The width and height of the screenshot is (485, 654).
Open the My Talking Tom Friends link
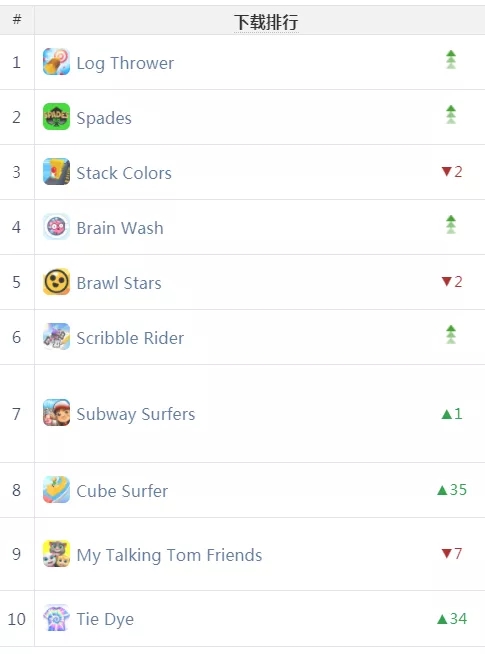point(169,556)
